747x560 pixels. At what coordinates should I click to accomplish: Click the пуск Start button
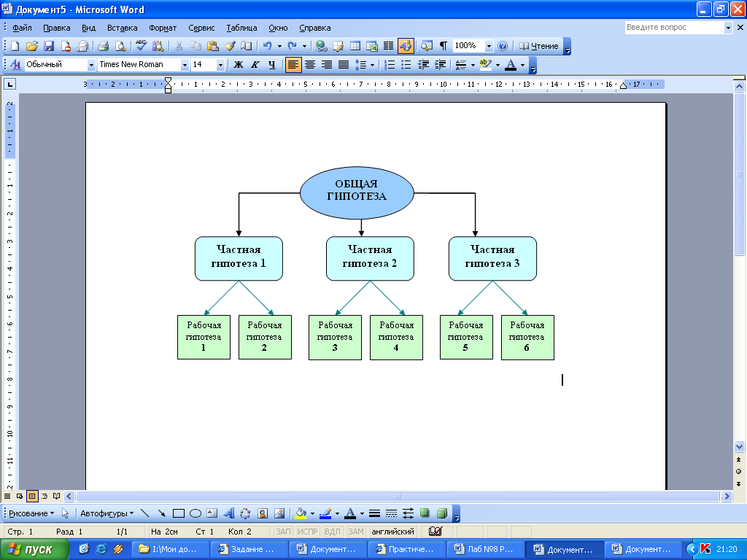pyautogui.click(x=34, y=549)
